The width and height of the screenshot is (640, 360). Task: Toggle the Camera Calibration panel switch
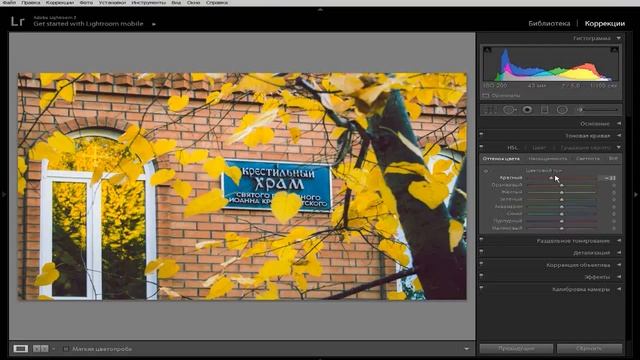click(x=482, y=287)
